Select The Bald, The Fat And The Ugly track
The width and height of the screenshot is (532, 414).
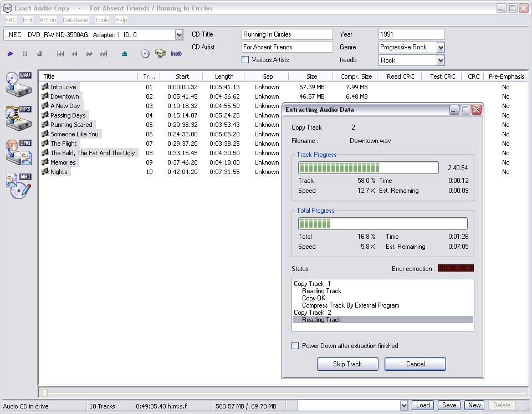point(93,153)
